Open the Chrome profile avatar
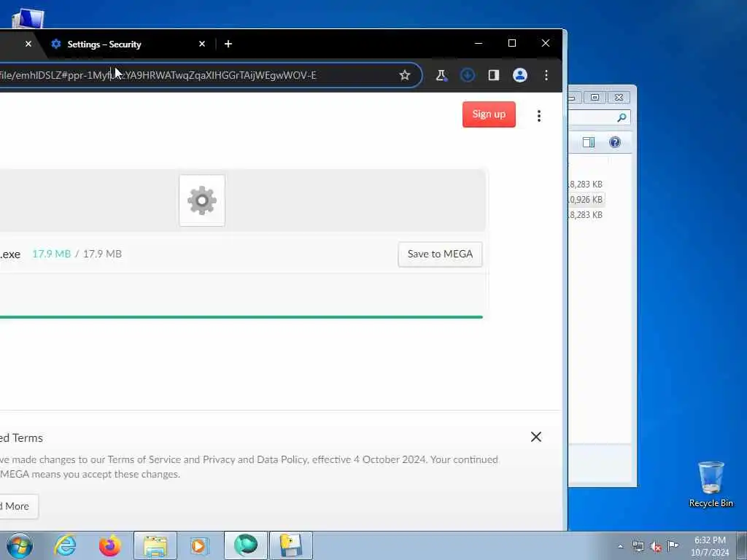747x560 pixels. 519,75
